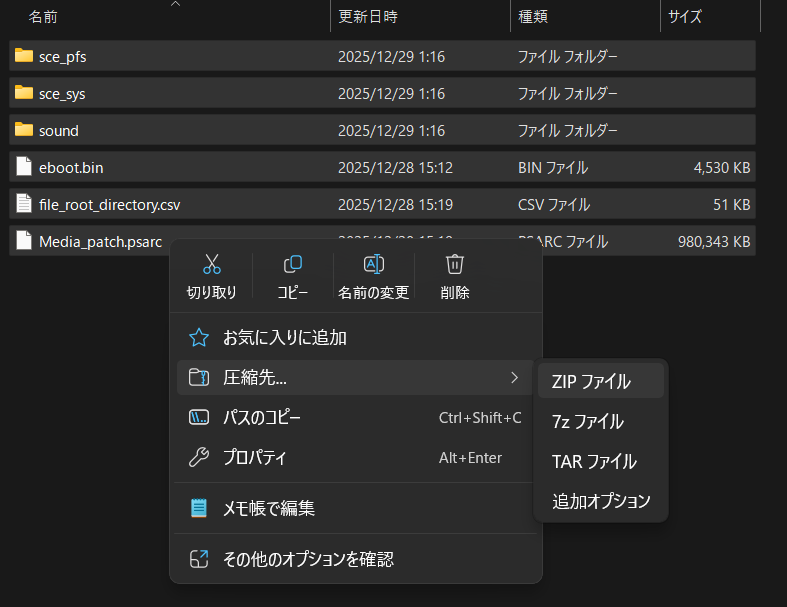Click the Notepad icon to edit file
The image size is (787, 607).
(199, 508)
